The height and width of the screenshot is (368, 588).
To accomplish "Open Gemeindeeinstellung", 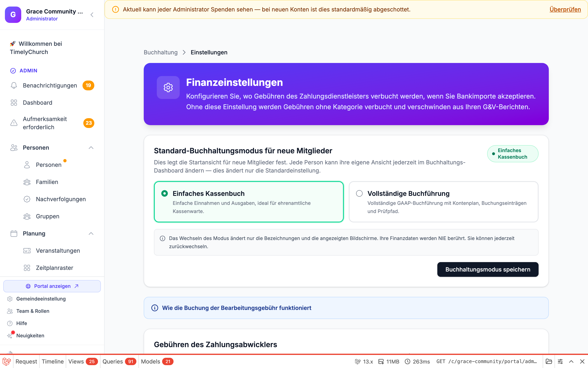I will (41, 299).
